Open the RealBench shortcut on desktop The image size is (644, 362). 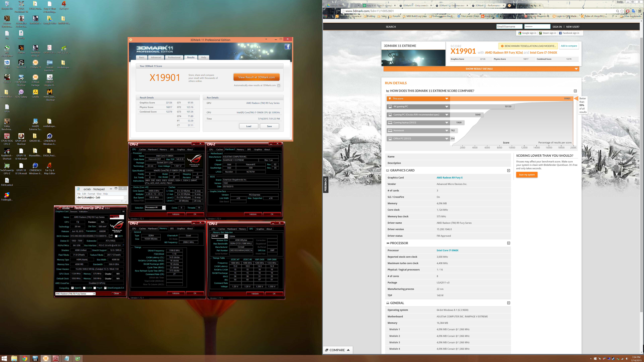click(7, 154)
